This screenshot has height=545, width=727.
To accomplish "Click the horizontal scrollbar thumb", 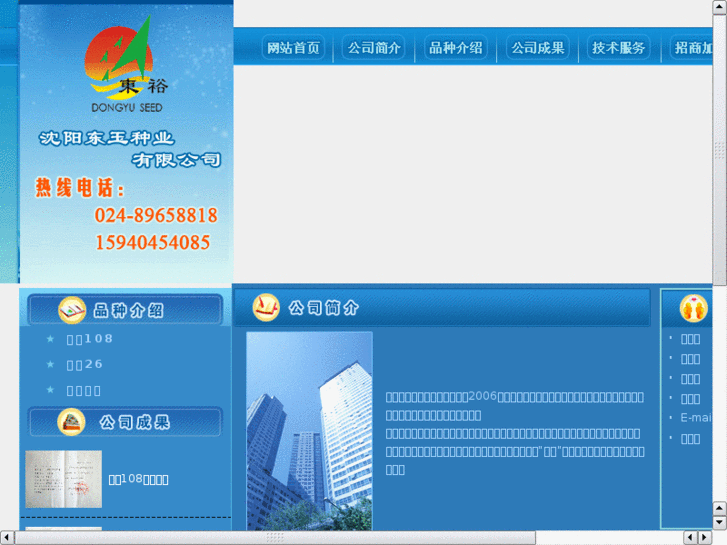I will [275, 538].
